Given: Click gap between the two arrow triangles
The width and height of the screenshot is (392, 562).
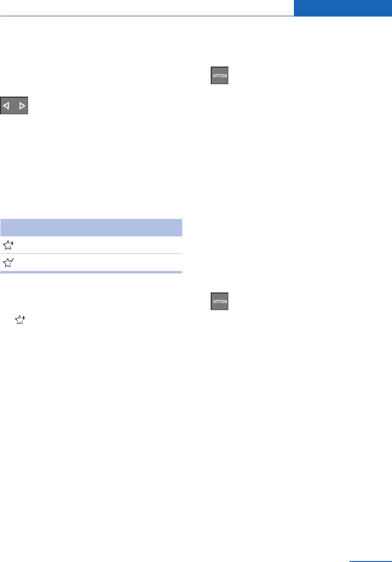Looking at the screenshot, I should pos(14,106).
